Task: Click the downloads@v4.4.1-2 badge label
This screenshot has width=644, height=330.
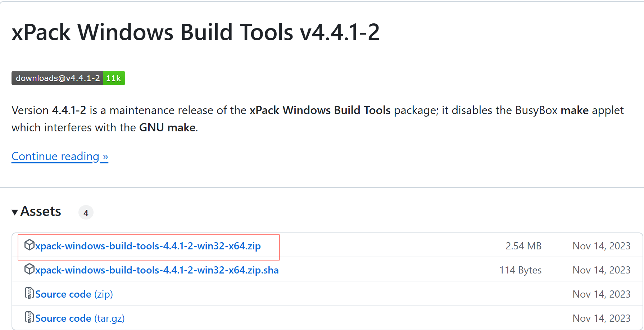Action: (x=58, y=78)
